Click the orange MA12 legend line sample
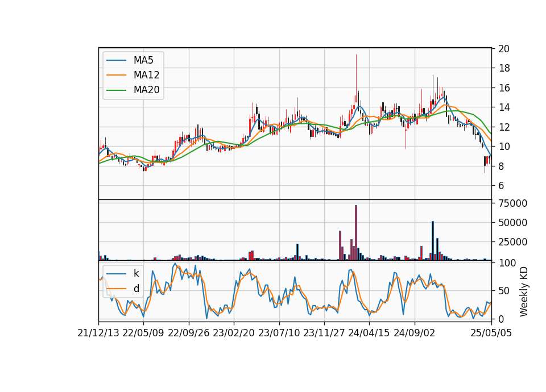Screen dimensions: 546x392 tap(116, 75)
